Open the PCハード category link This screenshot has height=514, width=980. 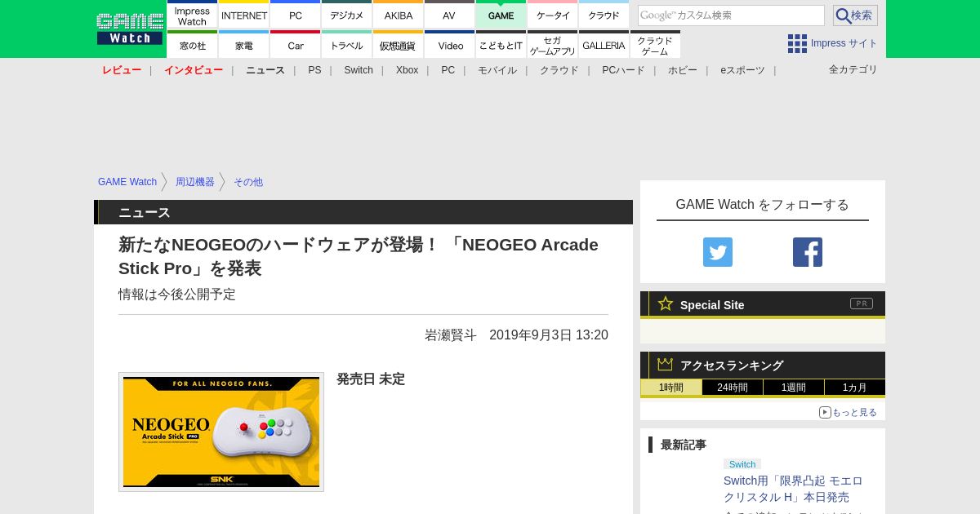[623, 70]
